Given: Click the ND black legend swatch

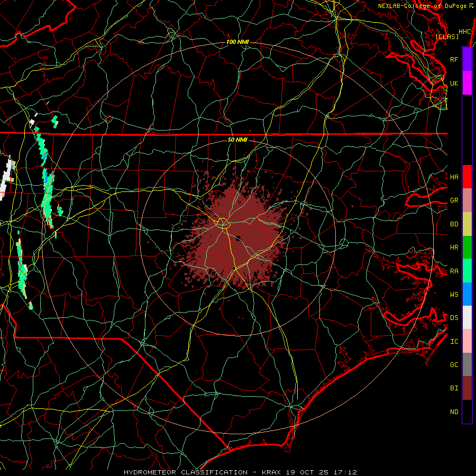Looking at the screenshot, I should pyautogui.click(x=467, y=411).
